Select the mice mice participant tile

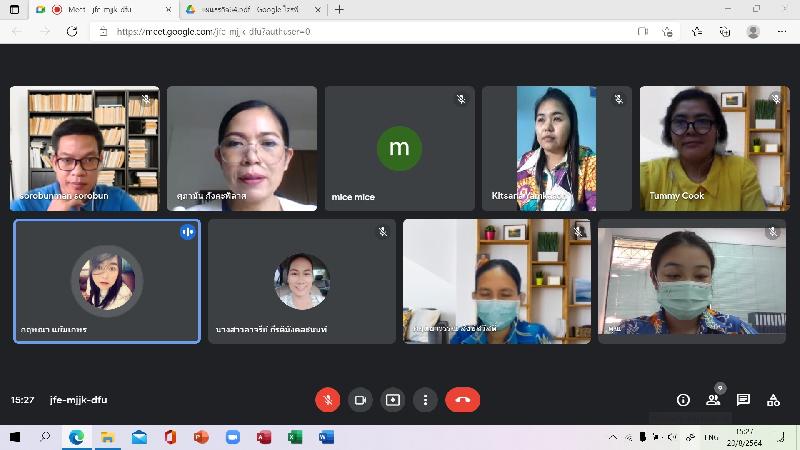tap(399, 148)
